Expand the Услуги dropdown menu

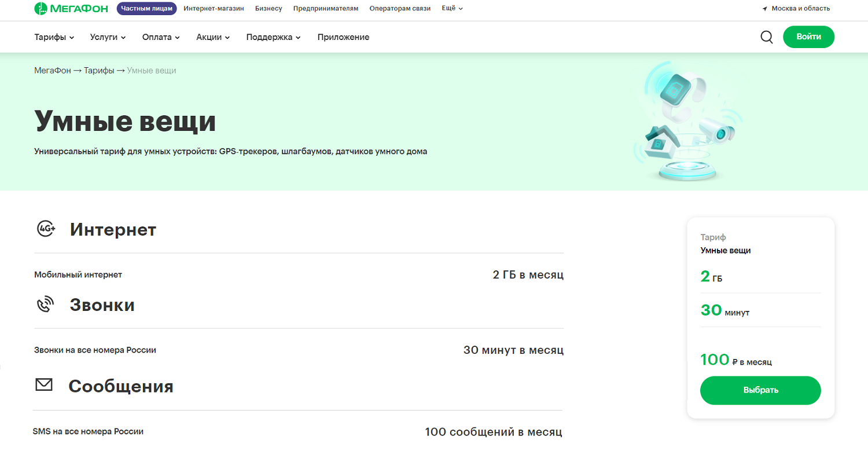tap(108, 37)
